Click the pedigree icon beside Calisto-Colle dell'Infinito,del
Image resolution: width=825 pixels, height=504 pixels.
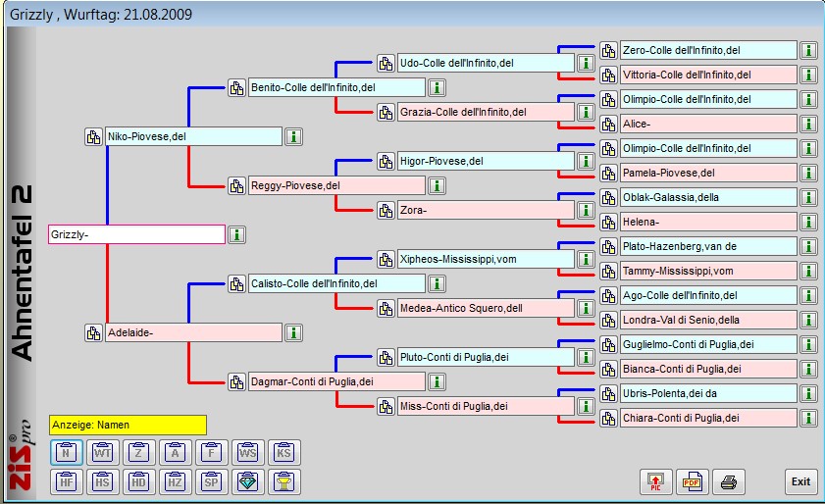pyautogui.click(x=236, y=283)
